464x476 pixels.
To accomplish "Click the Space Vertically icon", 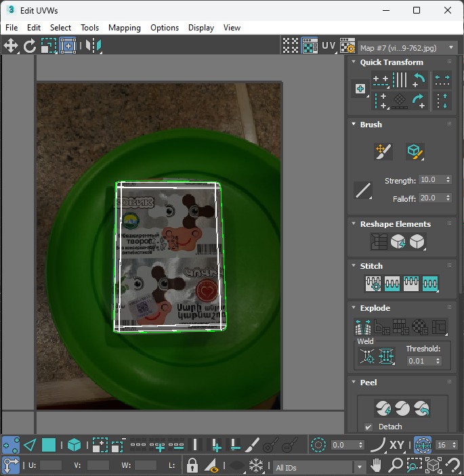I will 442,100.
